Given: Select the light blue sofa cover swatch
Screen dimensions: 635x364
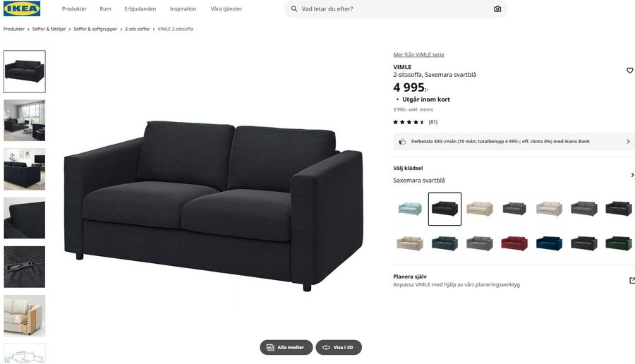Looking at the screenshot, I should 410,209.
